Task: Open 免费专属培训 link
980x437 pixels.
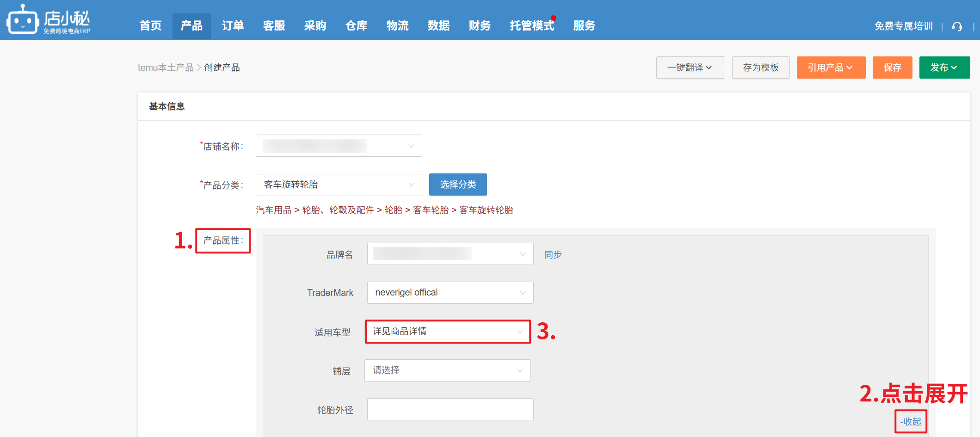Action: [x=903, y=26]
